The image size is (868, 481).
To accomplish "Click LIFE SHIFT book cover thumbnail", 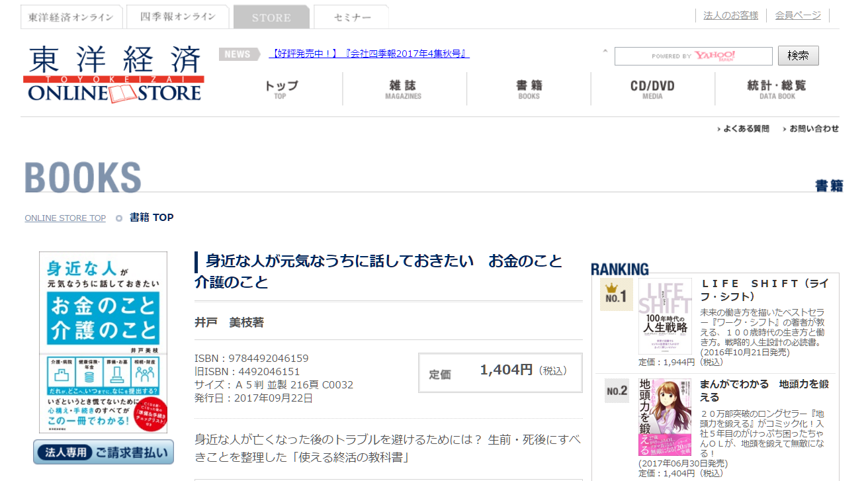I will pos(665,316).
